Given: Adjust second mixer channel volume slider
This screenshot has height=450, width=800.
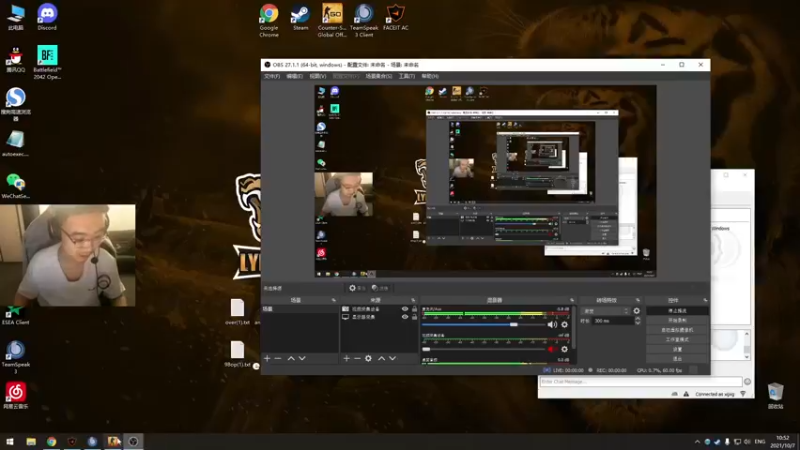Looking at the screenshot, I should pos(483,349).
